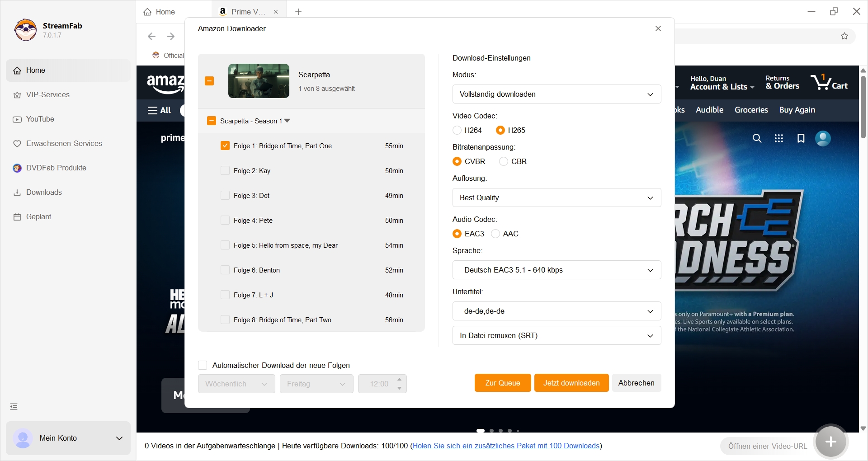Image resolution: width=868 pixels, height=461 pixels.
Task: Enable automatischer Download der neuen Folgen
Action: [x=202, y=365]
